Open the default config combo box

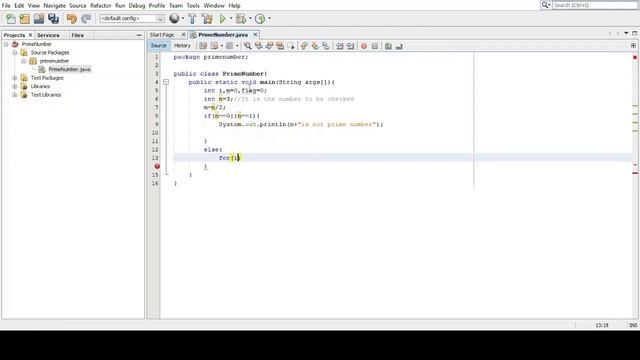click(132, 18)
